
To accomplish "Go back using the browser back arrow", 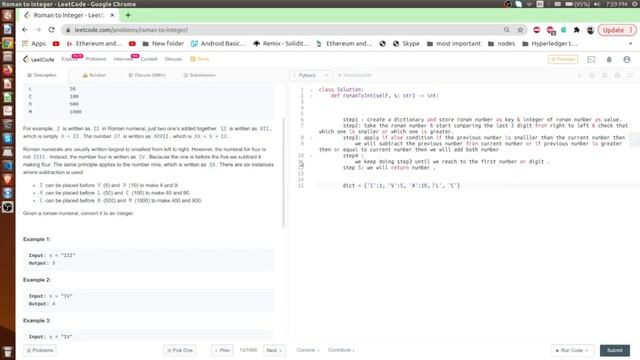I will 25,30.
